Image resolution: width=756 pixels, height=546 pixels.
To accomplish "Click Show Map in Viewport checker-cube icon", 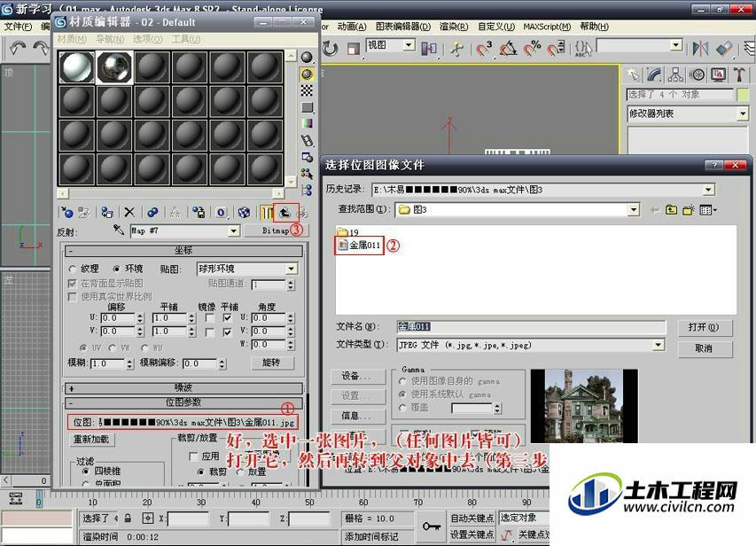I will [245, 212].
